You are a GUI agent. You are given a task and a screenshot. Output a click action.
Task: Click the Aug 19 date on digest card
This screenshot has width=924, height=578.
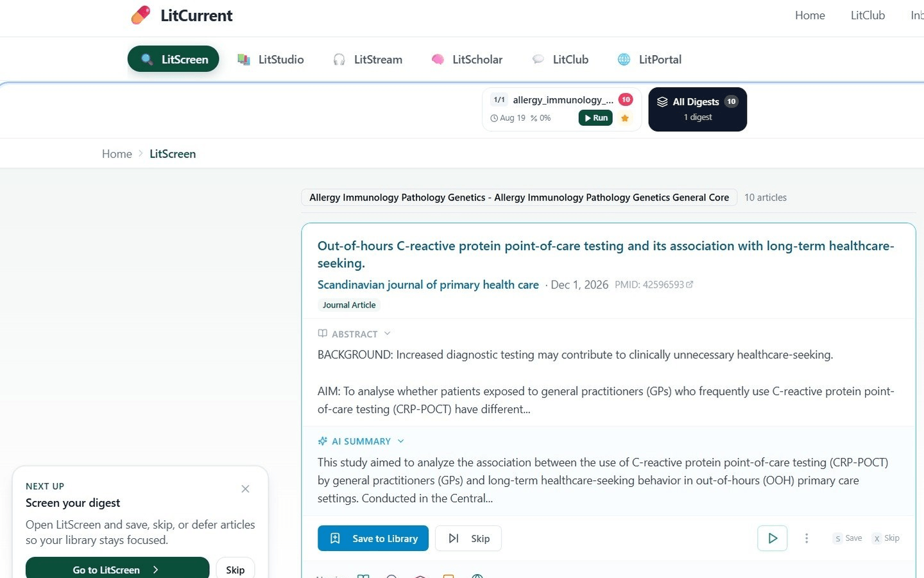[508, 118]
